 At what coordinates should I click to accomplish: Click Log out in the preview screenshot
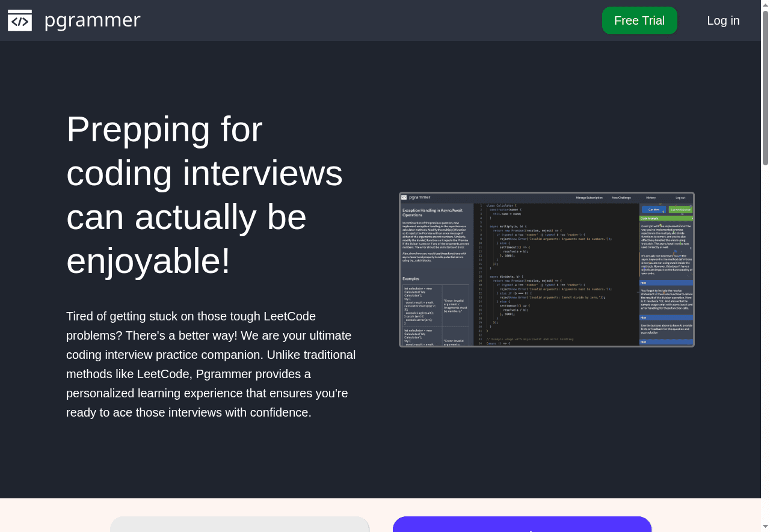click(x=680, y=197)
